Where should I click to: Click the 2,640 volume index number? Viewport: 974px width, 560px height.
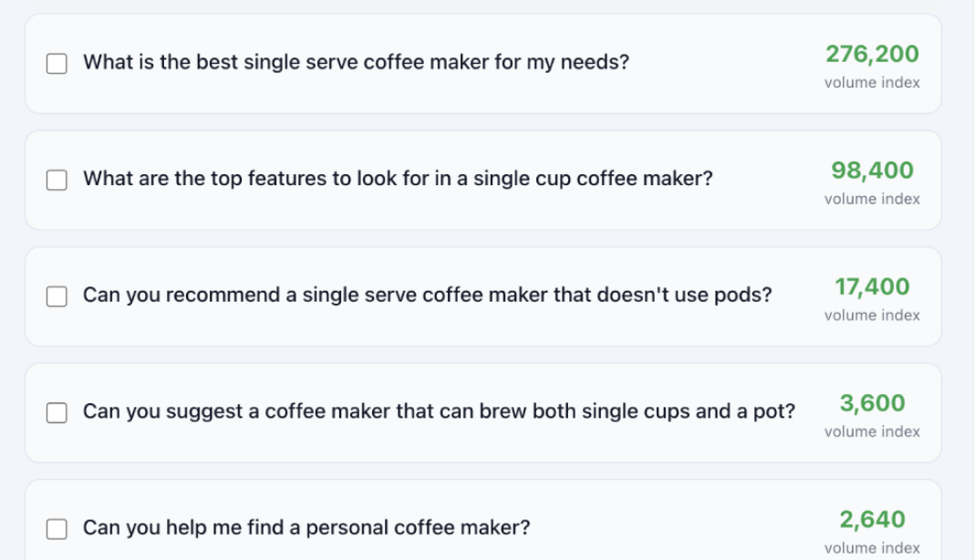pyautogui.click(x=872, y=519)
